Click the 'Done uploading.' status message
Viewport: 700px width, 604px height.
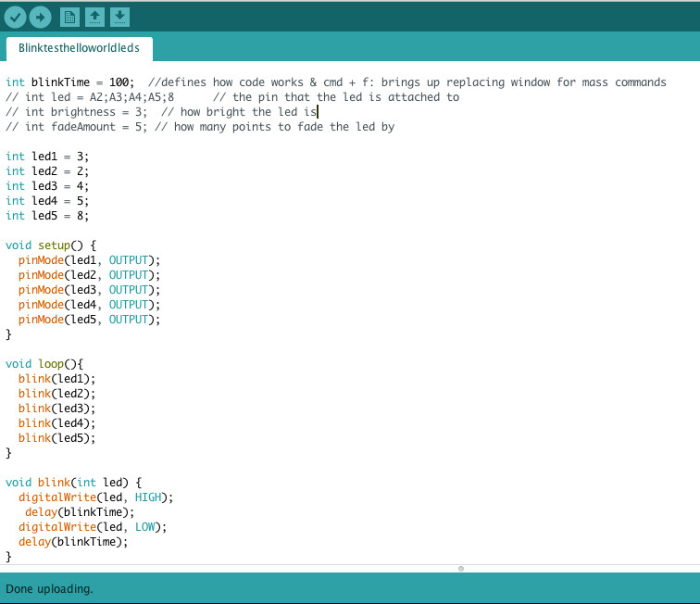click(49, 589)
